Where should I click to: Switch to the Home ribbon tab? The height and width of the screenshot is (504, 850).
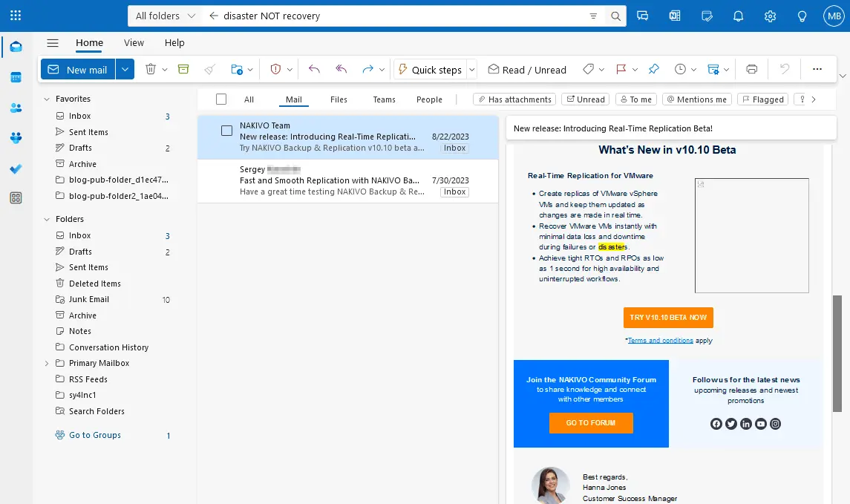click(x=89, y=43)
